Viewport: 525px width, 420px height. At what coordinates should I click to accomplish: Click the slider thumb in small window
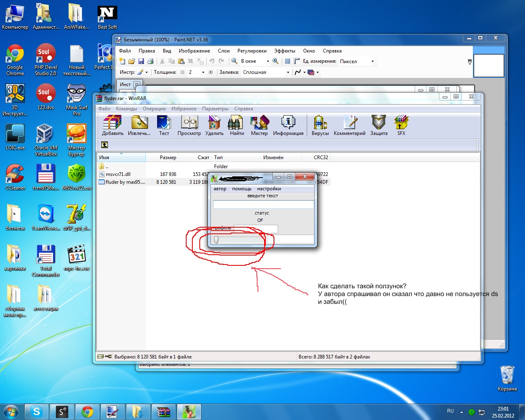pos(216,240)
